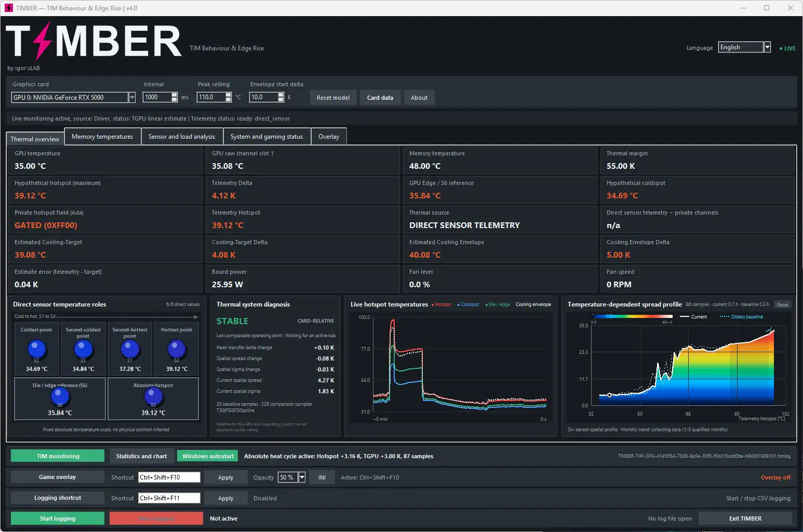Click the Interval spinner arrows
Image resolution: width=803 pixels, height=532 pixels.
click(174, 97)
